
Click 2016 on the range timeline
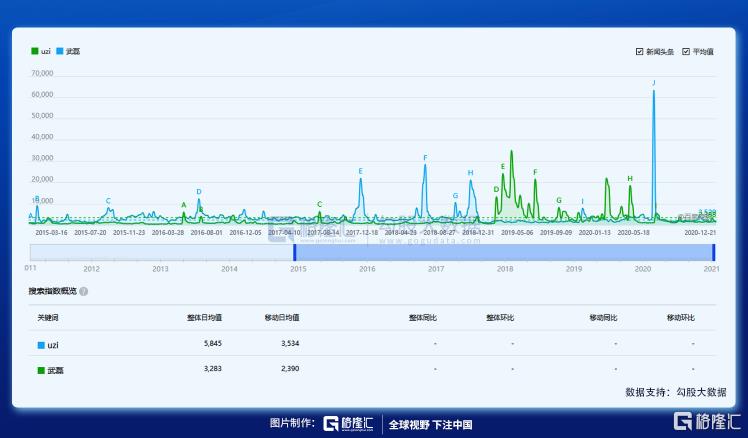[367, 269]
